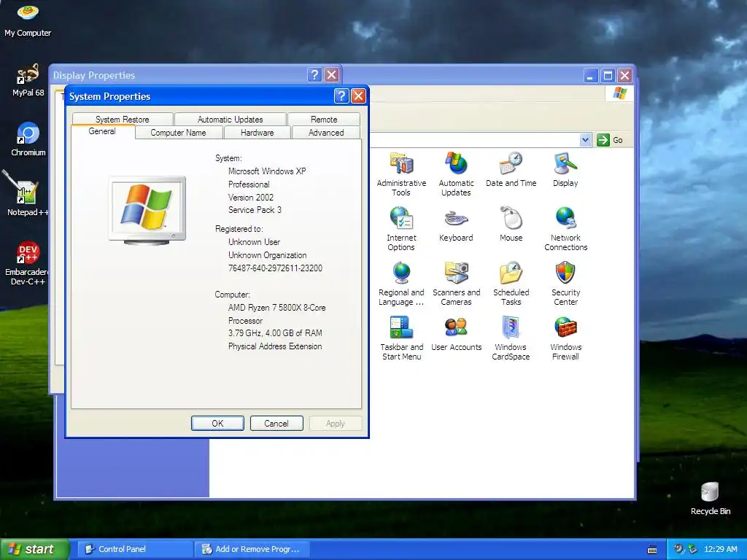Switch to the Hardware tab
This screenshot has width=747, height=560.
[258, 133]
